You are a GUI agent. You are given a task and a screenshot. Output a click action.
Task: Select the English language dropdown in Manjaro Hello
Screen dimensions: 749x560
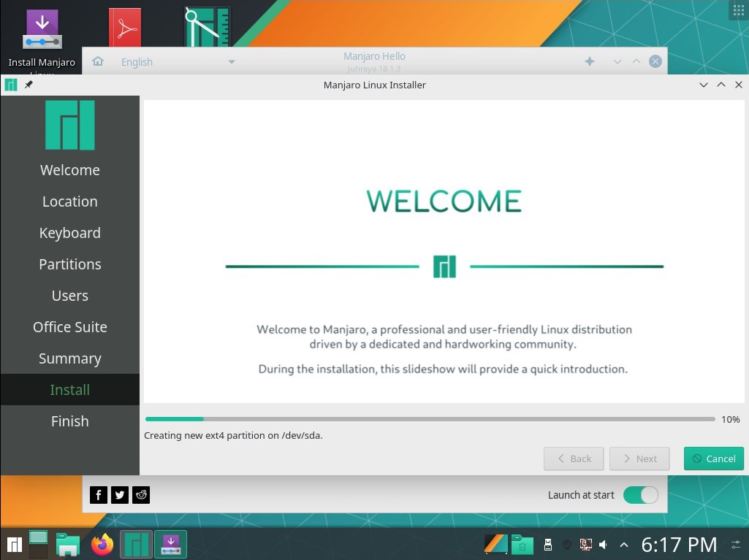[x=178, y=62]
